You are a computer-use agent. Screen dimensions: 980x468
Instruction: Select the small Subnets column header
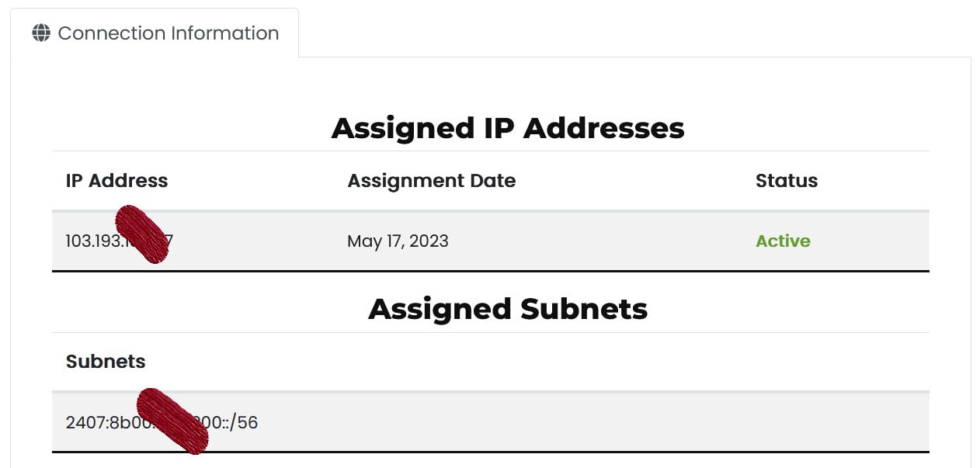coord(106,362)
